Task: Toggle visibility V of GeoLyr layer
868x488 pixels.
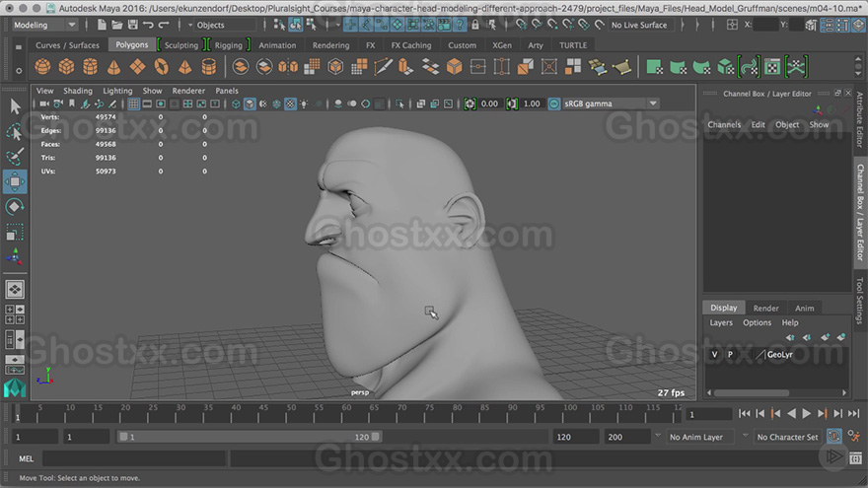Action: (715, 355)
